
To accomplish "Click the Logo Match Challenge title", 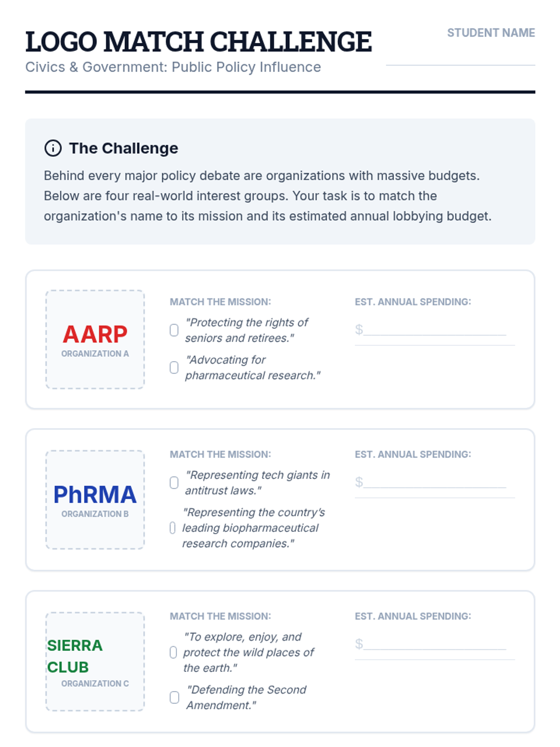I will tap(198, 42).
